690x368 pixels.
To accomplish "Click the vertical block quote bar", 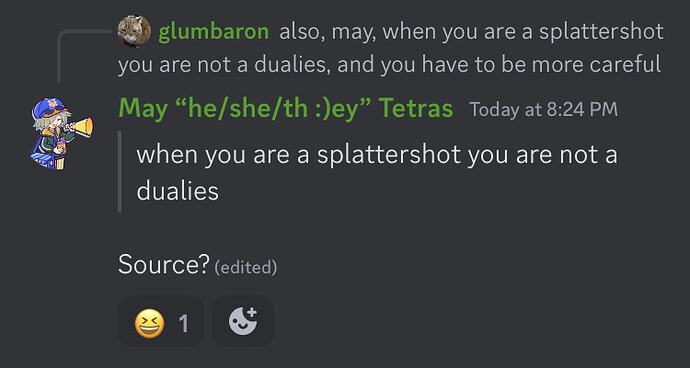I will pyautogui.click(x=120, y=172).
